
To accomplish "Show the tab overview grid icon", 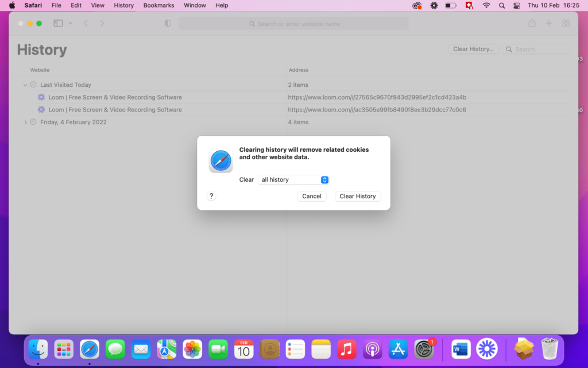I will point(566,24).
